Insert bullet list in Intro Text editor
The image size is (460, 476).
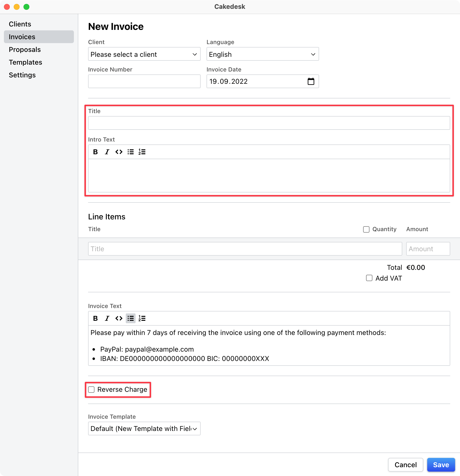tap(130, 152)
